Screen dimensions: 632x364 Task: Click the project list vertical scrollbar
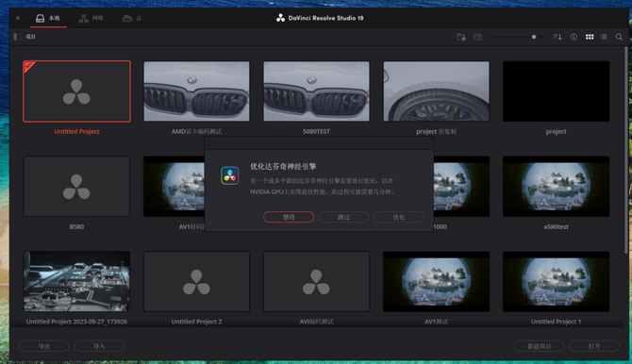pos(626,149)
